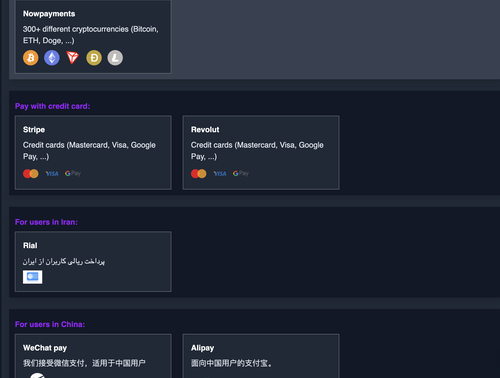Select the Nowpayments payment option
Screen dimensions: 500x378
tap(93, 37)
